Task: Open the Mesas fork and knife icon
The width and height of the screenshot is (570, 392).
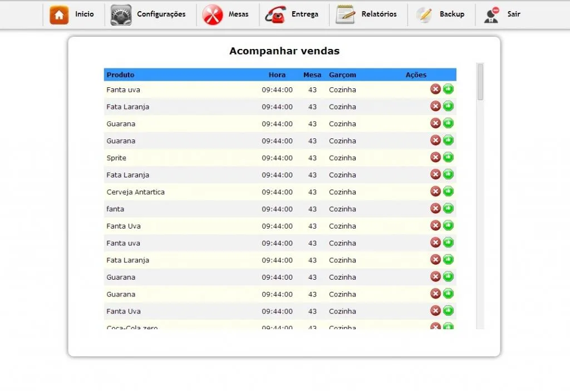Action: 213,14
